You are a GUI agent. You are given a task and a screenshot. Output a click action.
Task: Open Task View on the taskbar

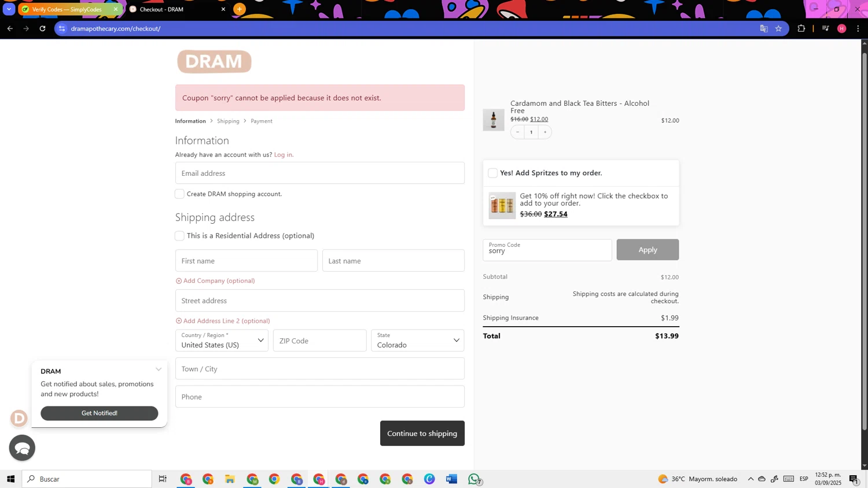pyautogui.click(x=163, y=479)
